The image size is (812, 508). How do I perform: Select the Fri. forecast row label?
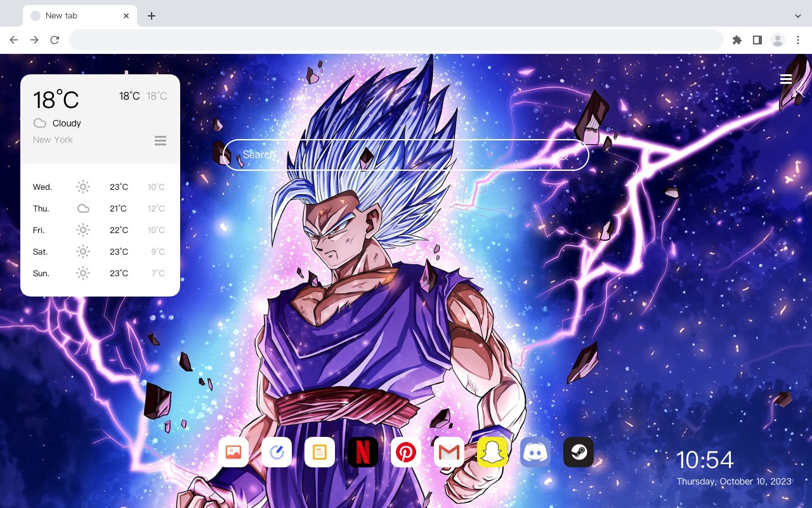point(39,230)
